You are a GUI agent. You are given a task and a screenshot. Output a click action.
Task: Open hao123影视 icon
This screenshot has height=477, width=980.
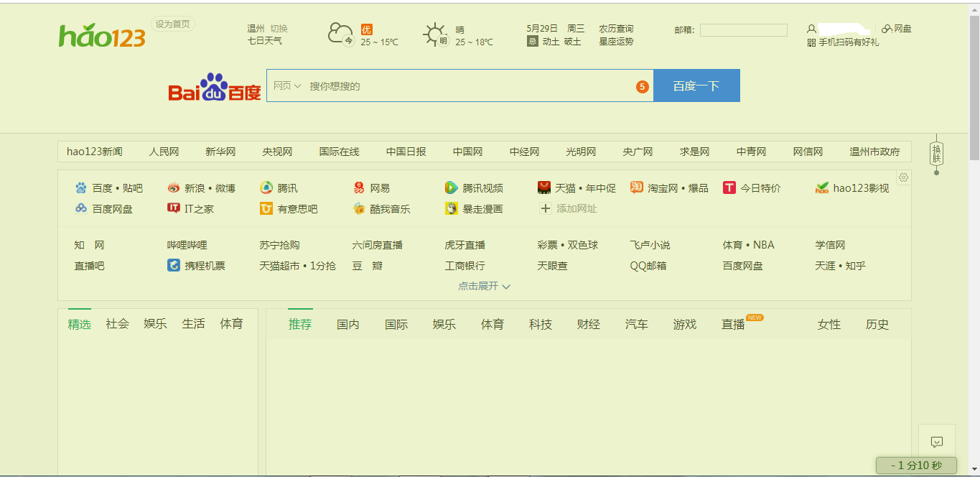(x=822, y=188)
